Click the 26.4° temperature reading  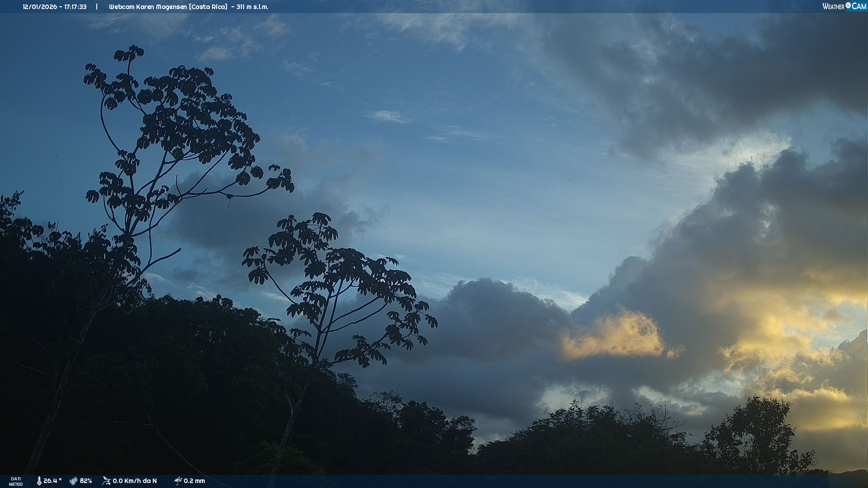tap(52, 481)
